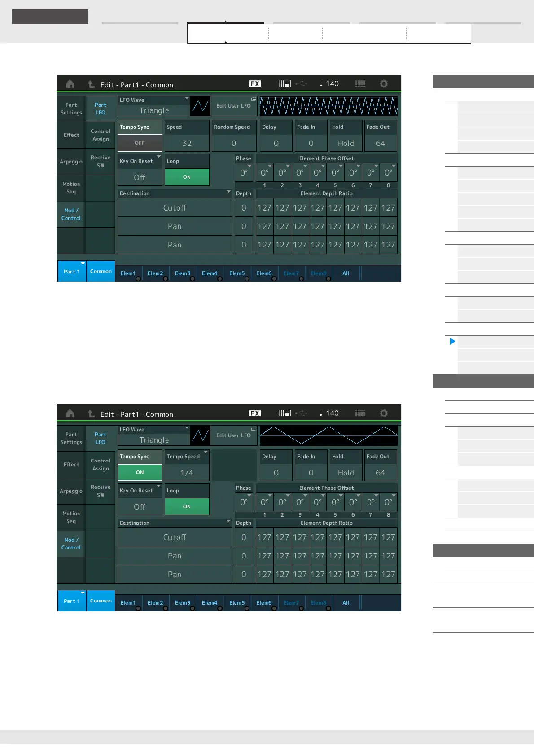The width and height of the screenshot is (534, 756).
Task: Open Cutoff Destination dropdown, Speed 32 screen
Action: point(175,208)
